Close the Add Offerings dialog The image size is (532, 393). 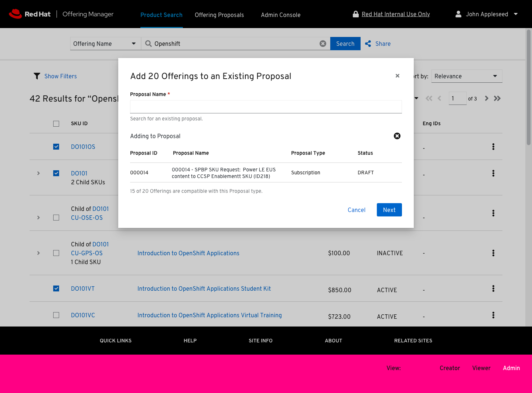[398, 76]
